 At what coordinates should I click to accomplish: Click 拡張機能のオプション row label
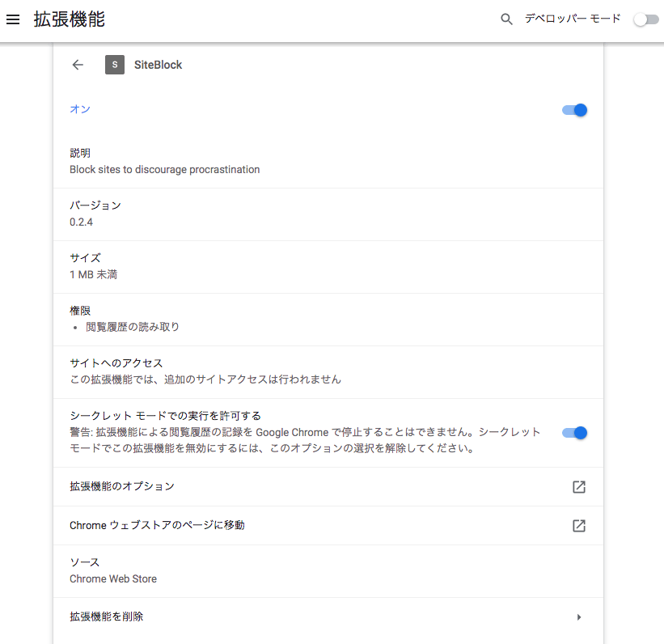122,486
